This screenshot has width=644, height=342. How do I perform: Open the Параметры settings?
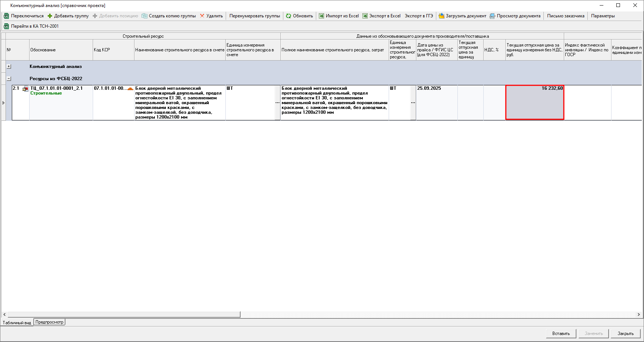coord(603,16)
